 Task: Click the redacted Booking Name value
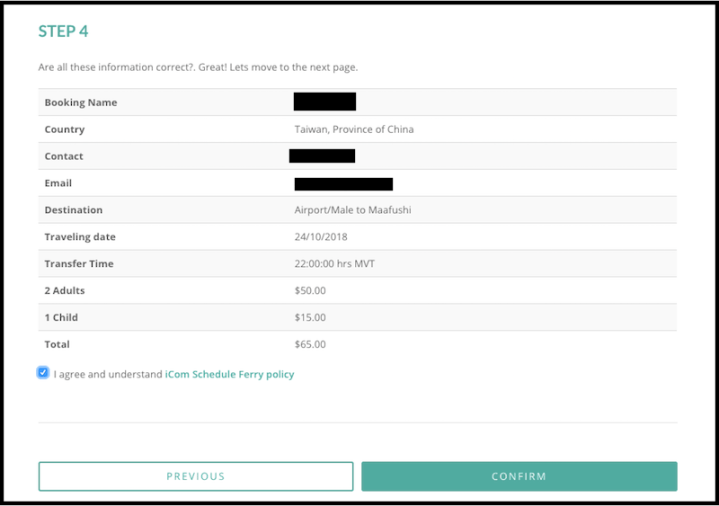click(325, 101)
